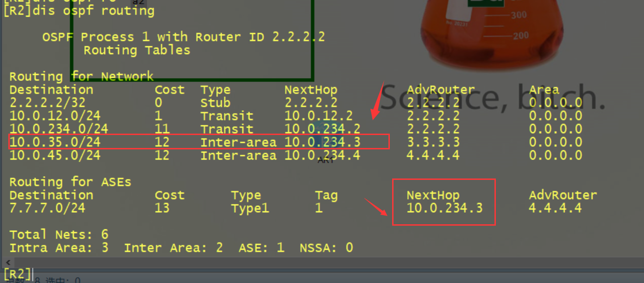Screen dimensions: 644x283
Task: Select the 7.7.7.0/24 ASE destination
Action: coord(46,208)
